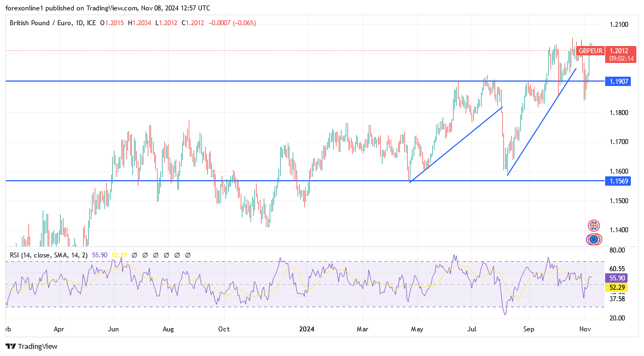The width and height of the screenshot is (644, 356).
Task: Open the TradingView logo at the bottom
Action: click(x=32, y=347)
